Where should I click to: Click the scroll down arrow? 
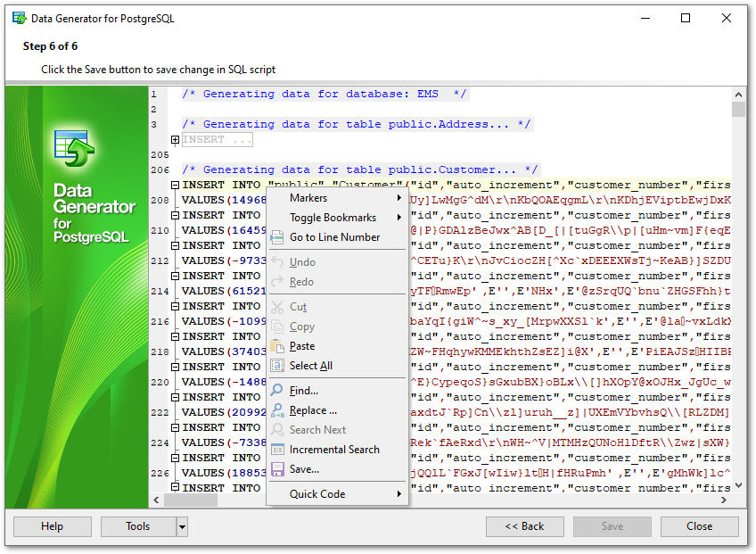pos(738,485)
